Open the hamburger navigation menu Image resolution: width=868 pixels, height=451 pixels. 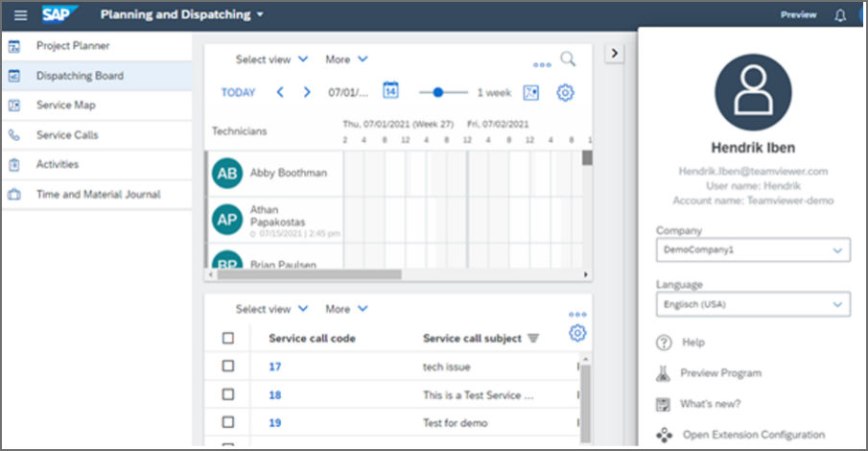pyautogui.click(x=20, y=15)
